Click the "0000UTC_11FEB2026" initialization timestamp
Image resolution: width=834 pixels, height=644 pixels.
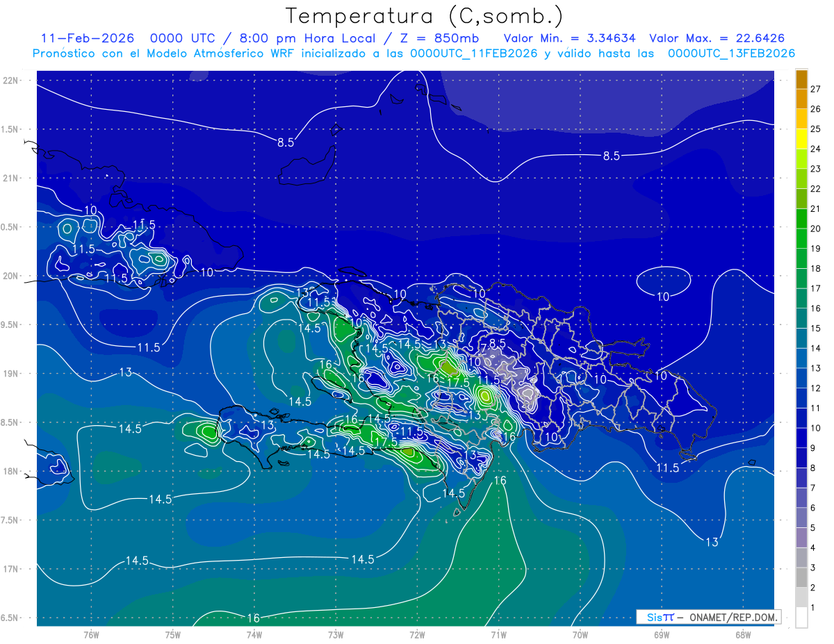tap(473, 53)
